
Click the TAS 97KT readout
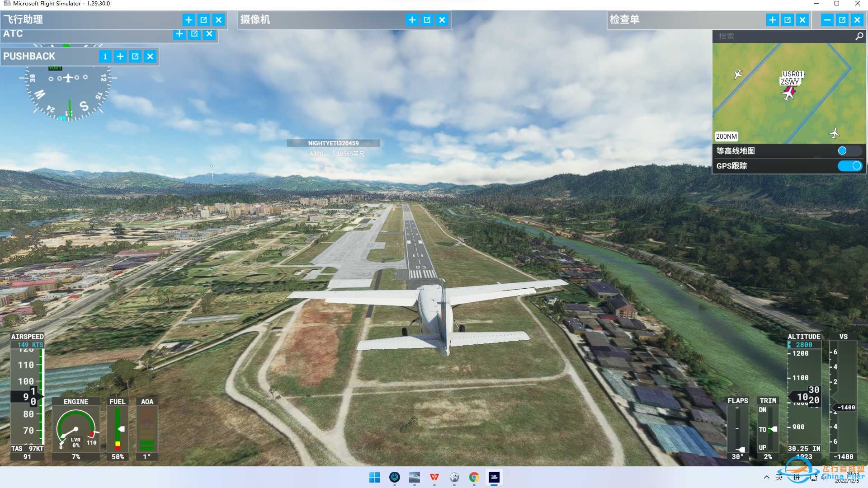point(28,449)
